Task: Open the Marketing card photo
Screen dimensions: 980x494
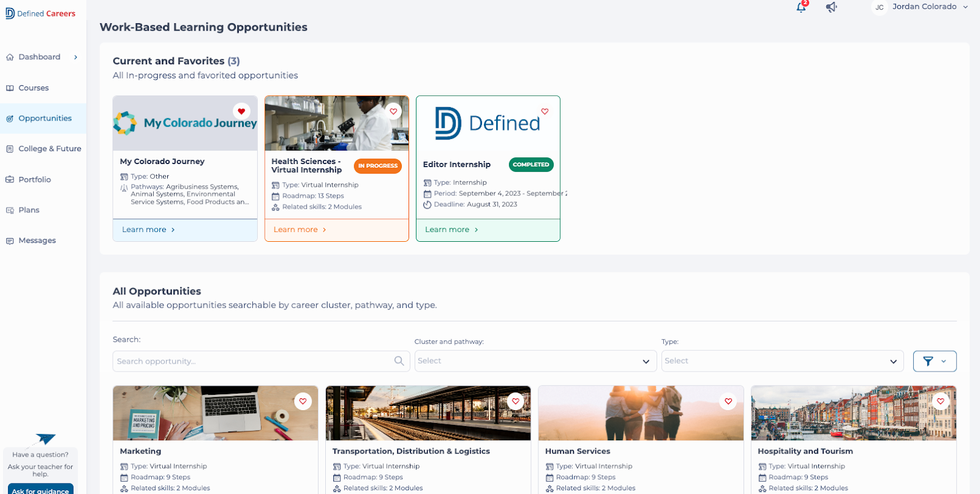Action: click(216, 413)
